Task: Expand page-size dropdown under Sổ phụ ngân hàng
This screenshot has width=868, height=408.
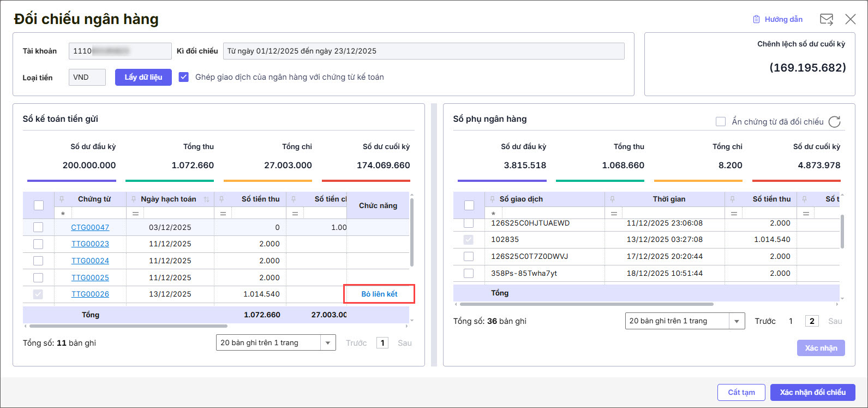Action: pos(737,321)
